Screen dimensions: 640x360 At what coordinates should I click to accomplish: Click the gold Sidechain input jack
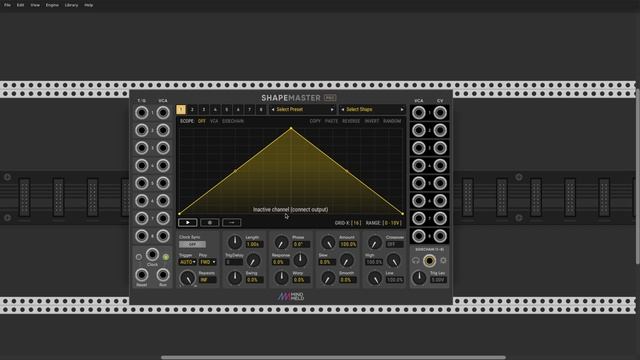[429, 260]
